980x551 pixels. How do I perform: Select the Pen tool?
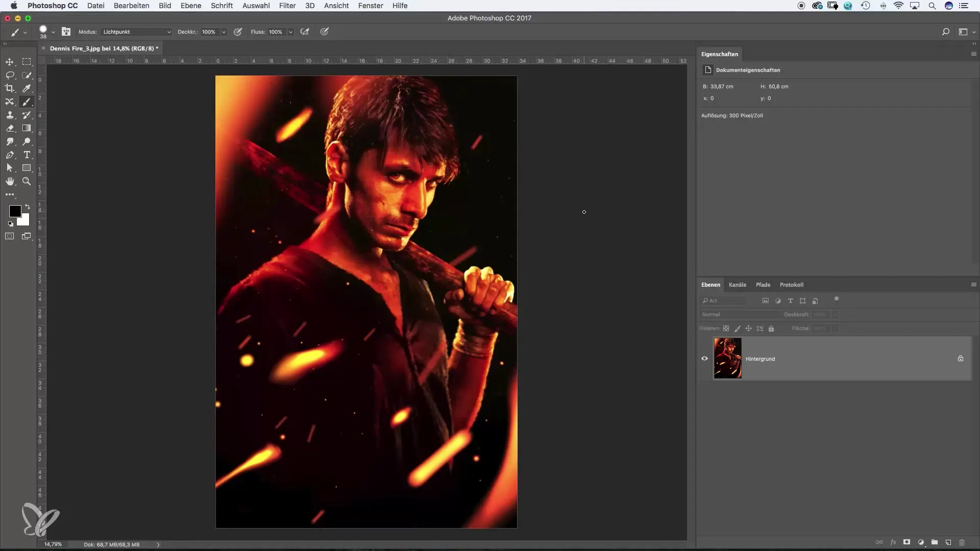click(10, 155)
